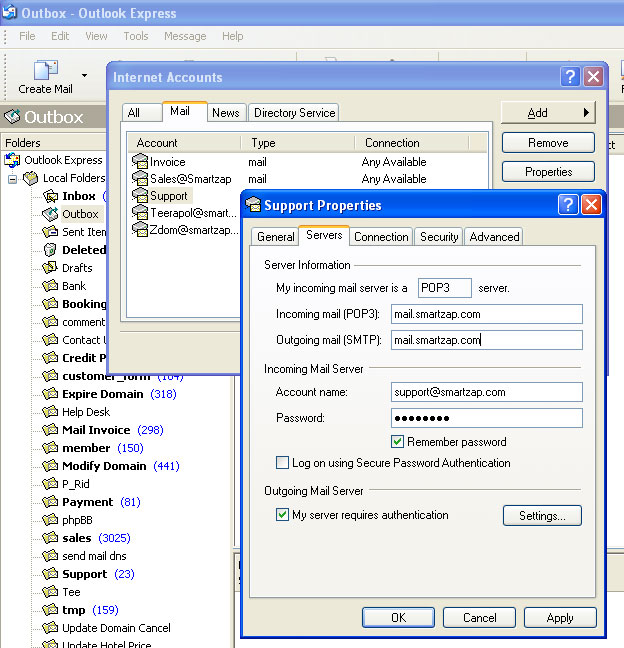Click the Remove account button

point(548,143)
